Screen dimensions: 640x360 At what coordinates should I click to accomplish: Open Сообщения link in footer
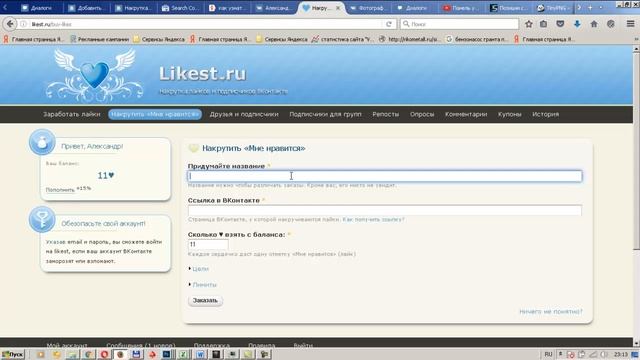(x=141, y=345)
